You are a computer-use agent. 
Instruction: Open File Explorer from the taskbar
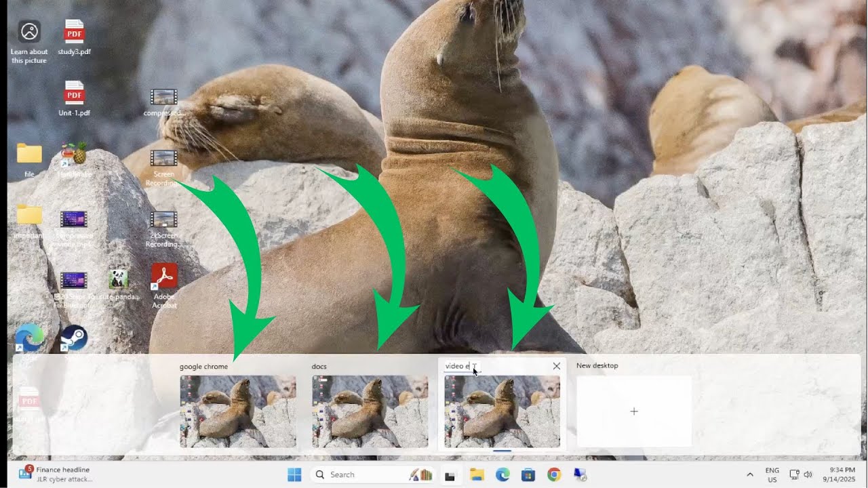pyautogui.click(x=477, y=475)
